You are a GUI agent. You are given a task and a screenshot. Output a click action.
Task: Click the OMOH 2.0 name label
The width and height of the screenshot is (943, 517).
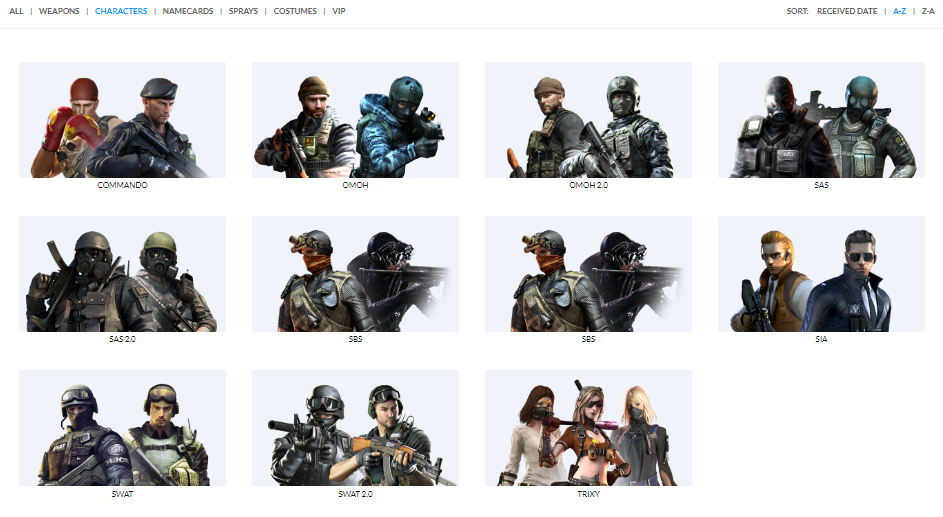click(x=588, y=185)
